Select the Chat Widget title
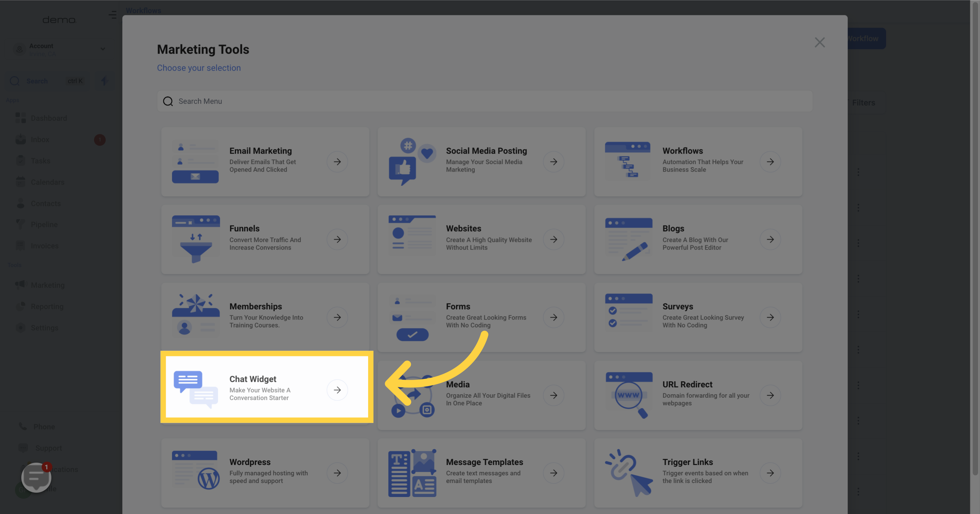Viewport: 980px width, 514px height. coord(253,379)
